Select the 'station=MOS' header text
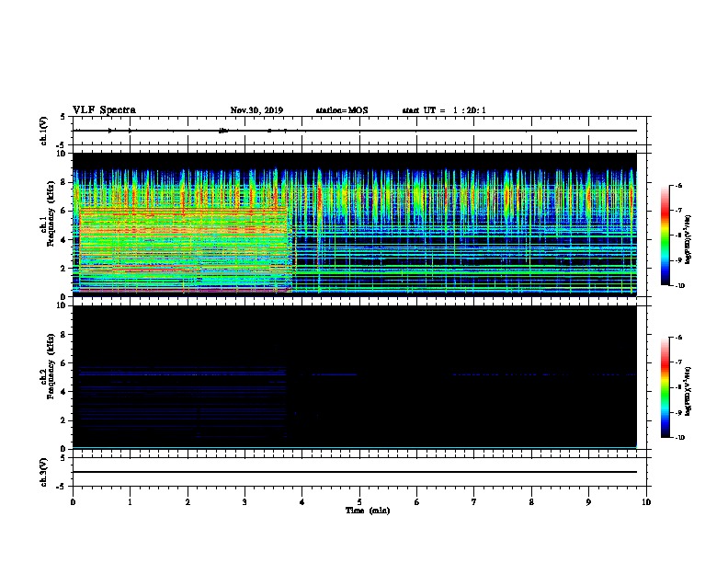The height and width of the screenshot is (563, 728). (x=342, y=110)
